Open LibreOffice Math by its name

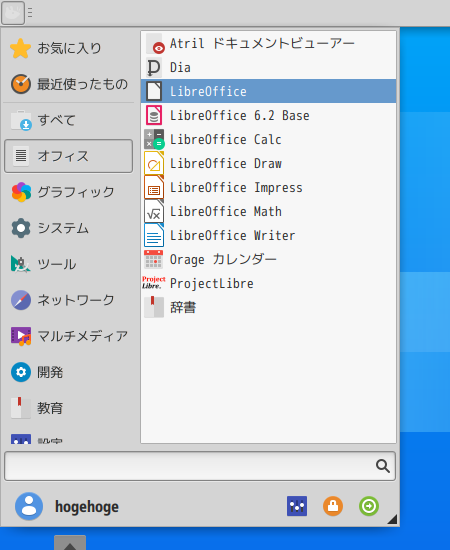[226, 212]
